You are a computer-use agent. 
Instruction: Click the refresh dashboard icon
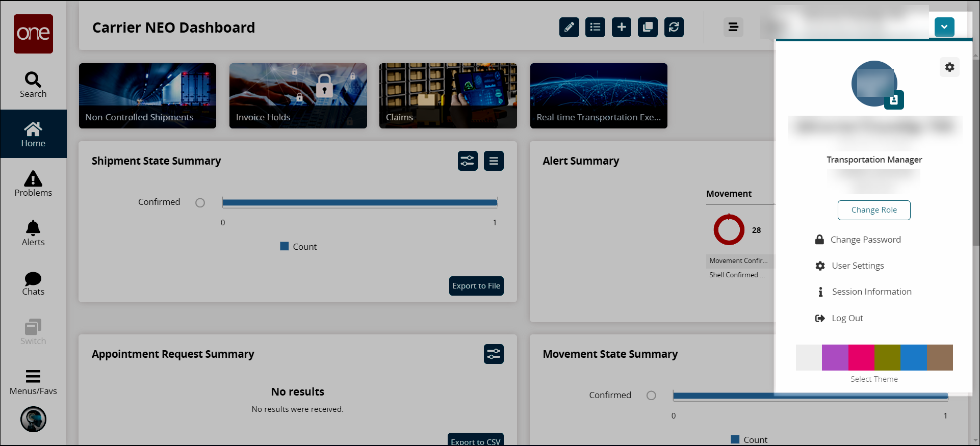674,27
